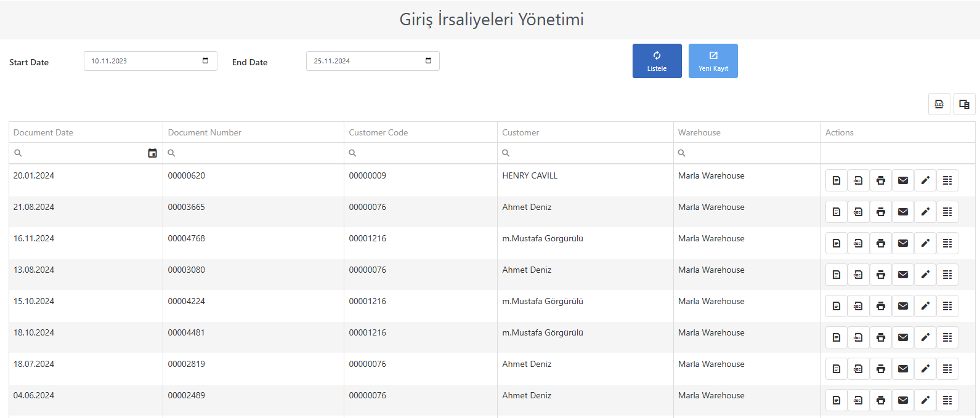The image size is (980, 418).
Task: Print document 00000620
Action: tap(881, 180)
